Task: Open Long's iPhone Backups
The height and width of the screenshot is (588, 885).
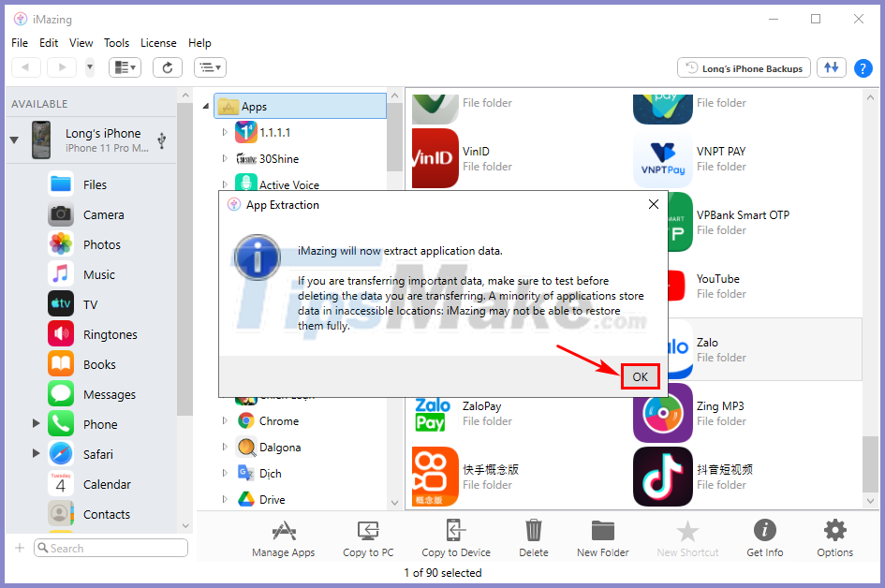Action: pyautogui.click(x=743, y=67)
